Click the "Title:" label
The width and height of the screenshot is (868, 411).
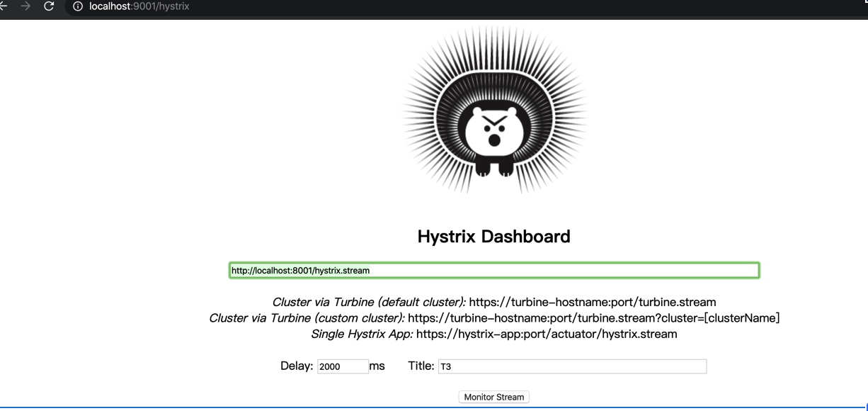[x=421, y=366]
